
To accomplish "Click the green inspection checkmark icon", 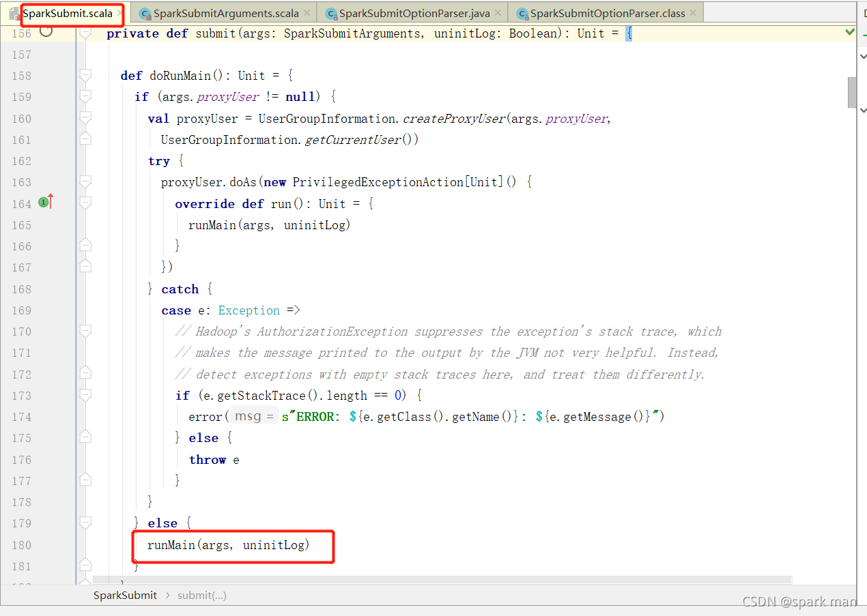I will [x=850, y=31].
